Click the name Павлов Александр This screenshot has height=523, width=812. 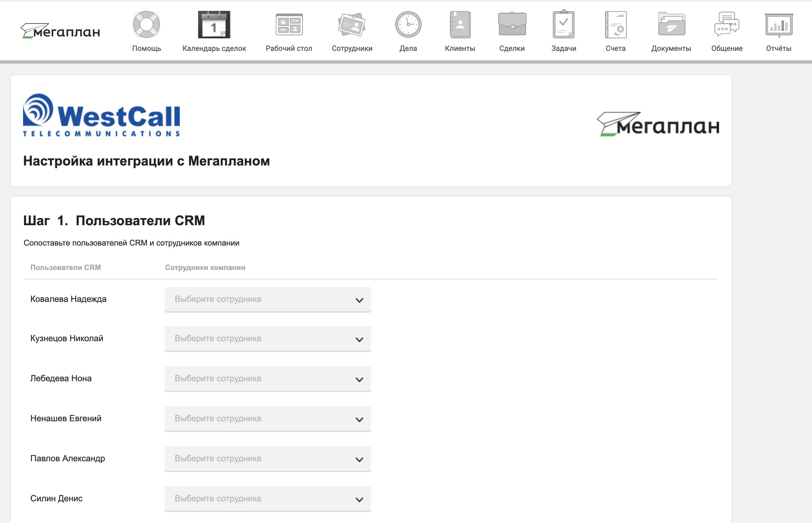(x=67, y=459)
